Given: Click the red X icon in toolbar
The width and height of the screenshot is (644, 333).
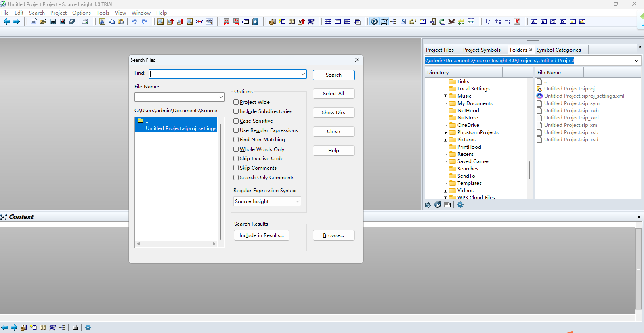Looking at the screenshot, I should [x=517, y=21].
